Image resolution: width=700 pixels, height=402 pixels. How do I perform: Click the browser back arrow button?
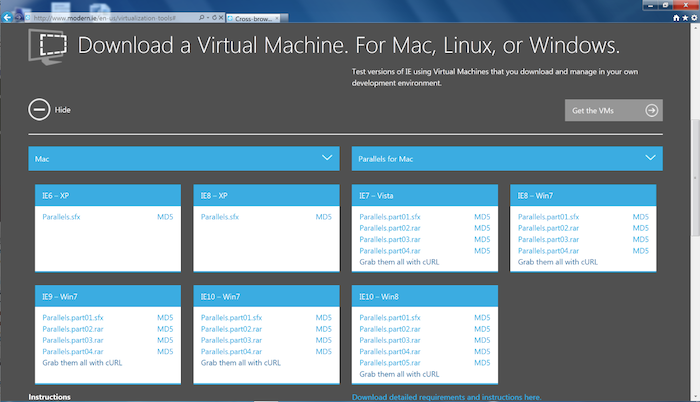(x=7, y=17)
